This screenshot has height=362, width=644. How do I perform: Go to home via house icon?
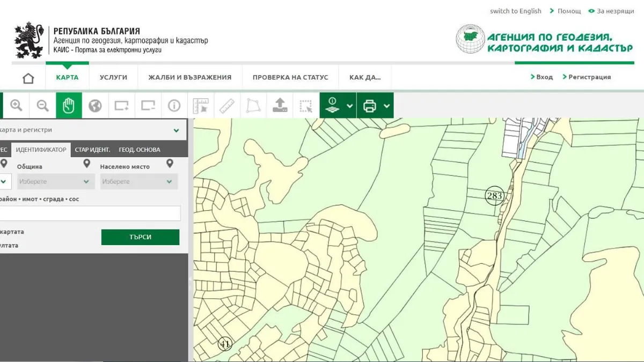coord(28,78)
